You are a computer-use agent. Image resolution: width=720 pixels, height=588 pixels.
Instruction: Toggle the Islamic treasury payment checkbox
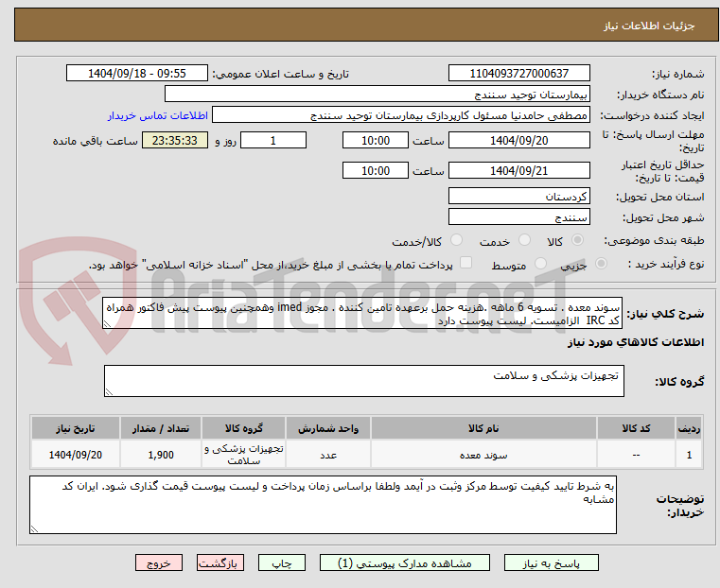pos(465,263)
